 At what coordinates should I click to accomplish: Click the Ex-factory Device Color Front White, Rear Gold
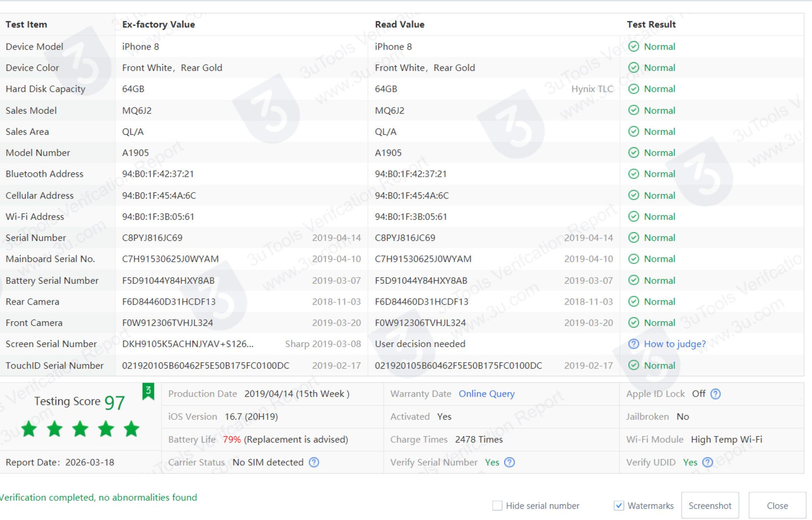pyautogui.click(x=172, y=68)
